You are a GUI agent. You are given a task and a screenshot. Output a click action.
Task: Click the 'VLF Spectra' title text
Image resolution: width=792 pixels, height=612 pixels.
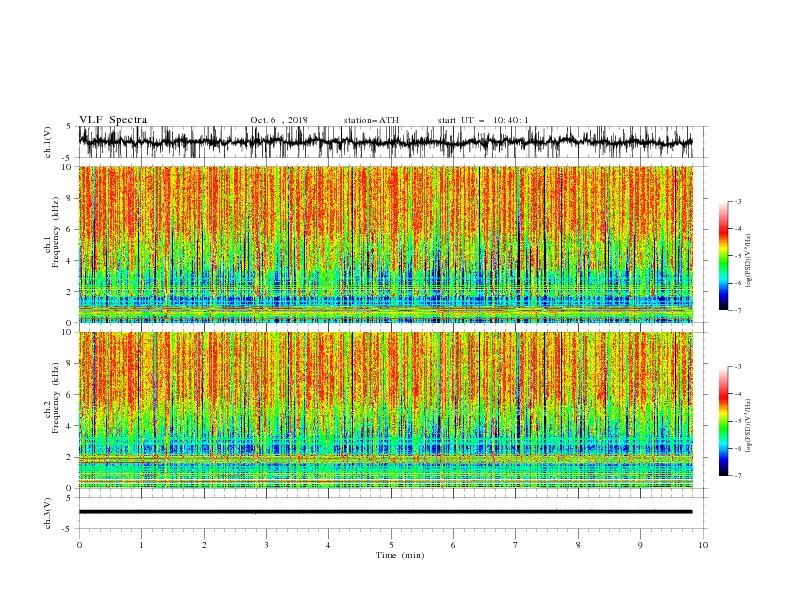(x=113, y=120)
